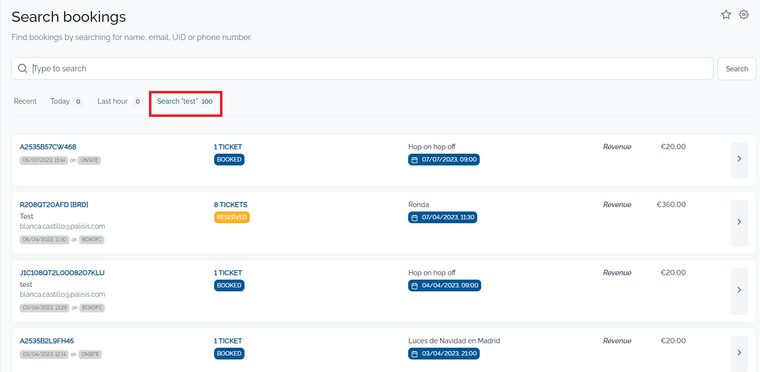Open booking link R208QT20AFD [BRD]
Screen dimensions: 760x372
click(54, 205)
